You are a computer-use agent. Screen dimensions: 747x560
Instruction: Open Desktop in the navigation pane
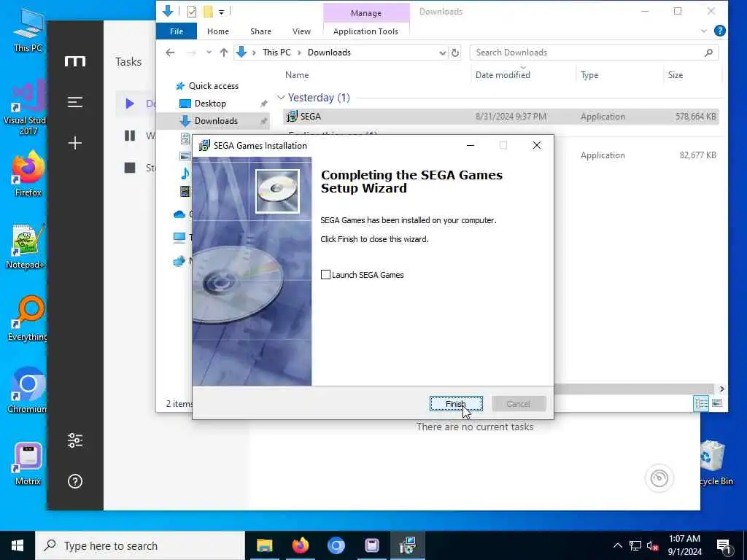click(209, 104)
